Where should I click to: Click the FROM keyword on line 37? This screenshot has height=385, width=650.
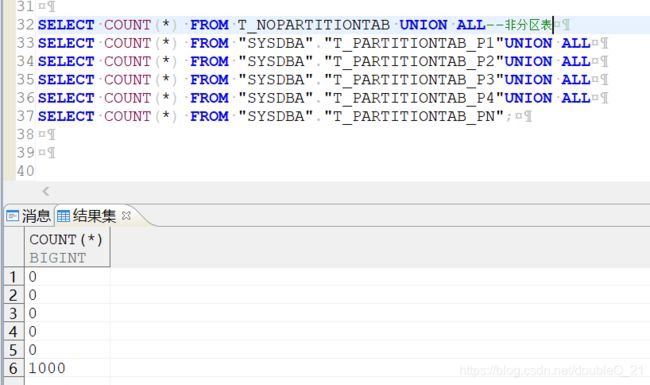point(209,116)
